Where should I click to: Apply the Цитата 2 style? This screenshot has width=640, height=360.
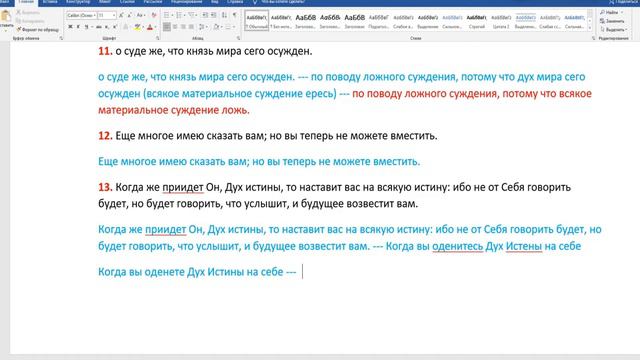pyautogui.click(x=501, y=20)
